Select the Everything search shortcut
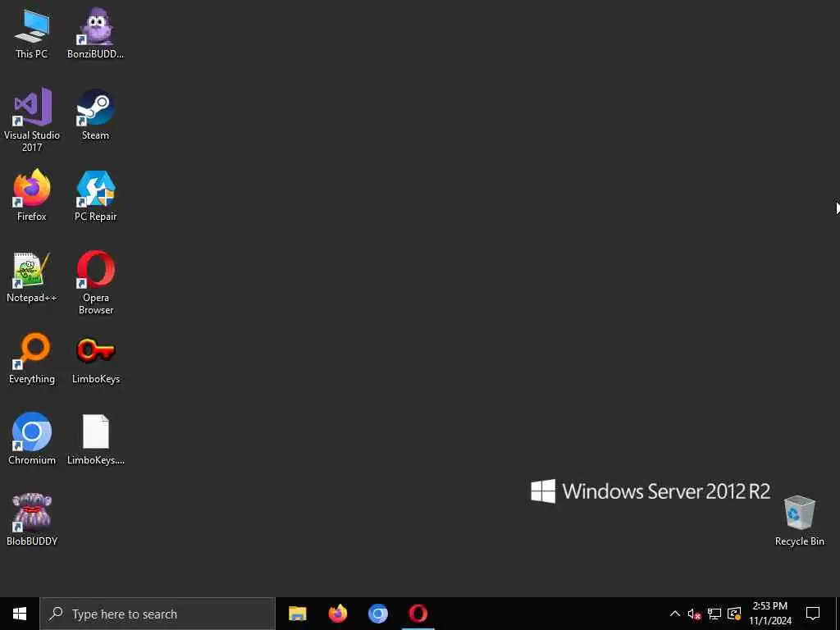 [32, 358]
